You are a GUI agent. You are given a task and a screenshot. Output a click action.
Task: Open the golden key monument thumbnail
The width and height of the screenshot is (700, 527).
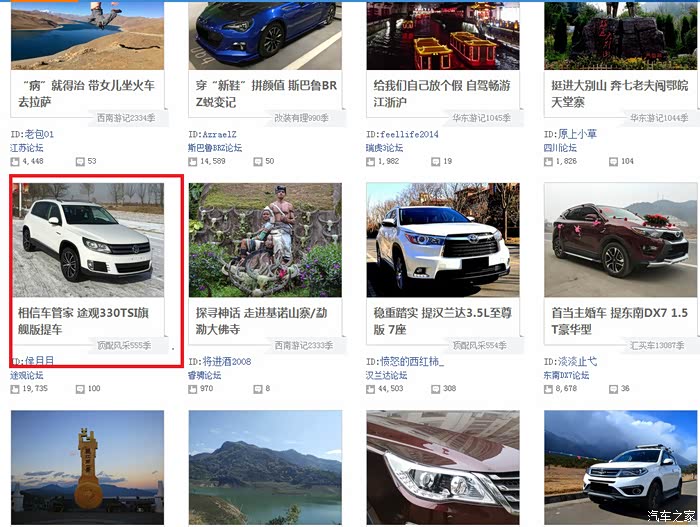pos(88,468)
